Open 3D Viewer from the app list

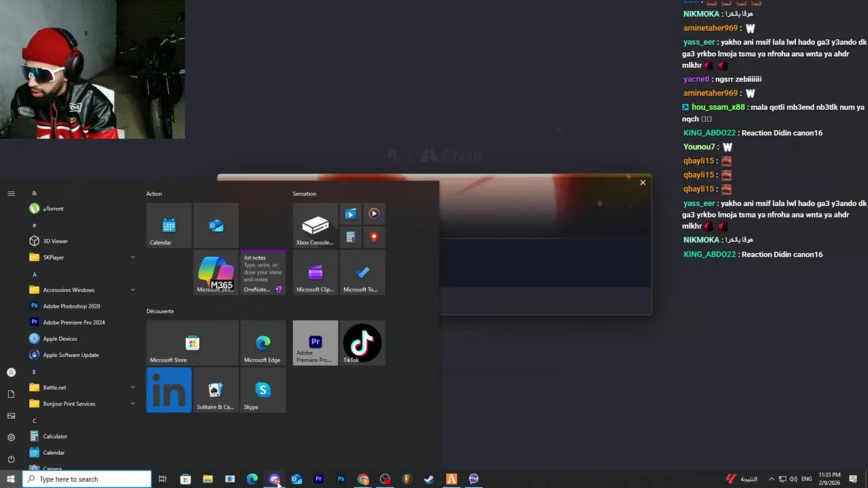point(83,241)
